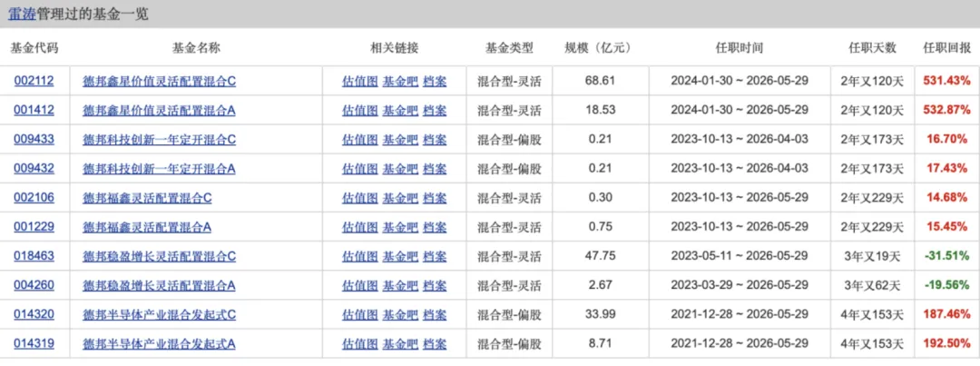Open fund code 002106 link
Image resolution: width=980 pixels, height=366 pixels.
[34, 198]
